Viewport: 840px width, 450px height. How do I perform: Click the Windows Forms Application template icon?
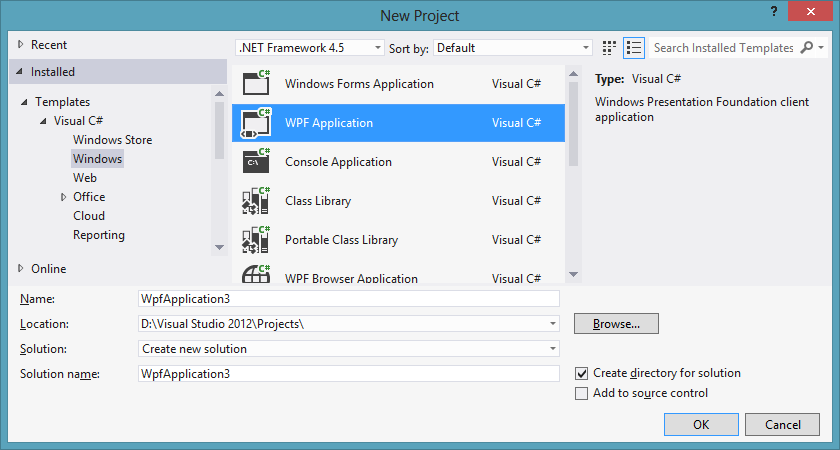coord(257,84)
